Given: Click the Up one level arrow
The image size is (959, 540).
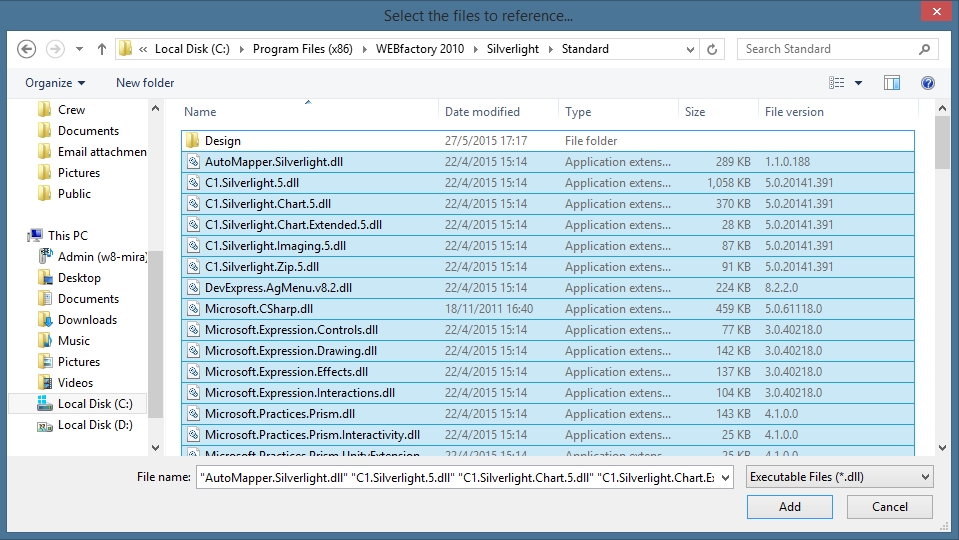Looking at the screenshot, I should [102, 49].
